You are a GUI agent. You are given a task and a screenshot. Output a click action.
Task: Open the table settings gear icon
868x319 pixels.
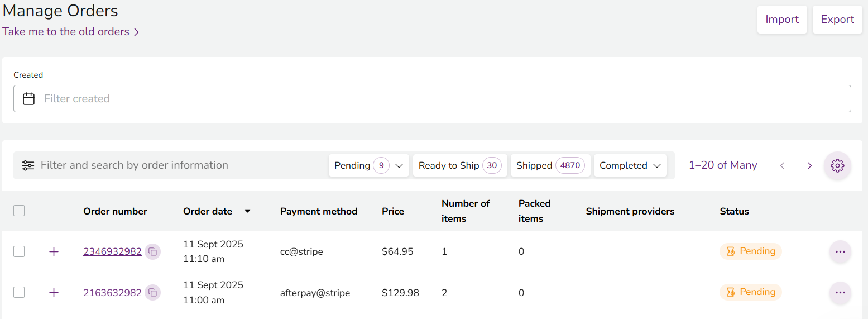click(x=837, y=165)
